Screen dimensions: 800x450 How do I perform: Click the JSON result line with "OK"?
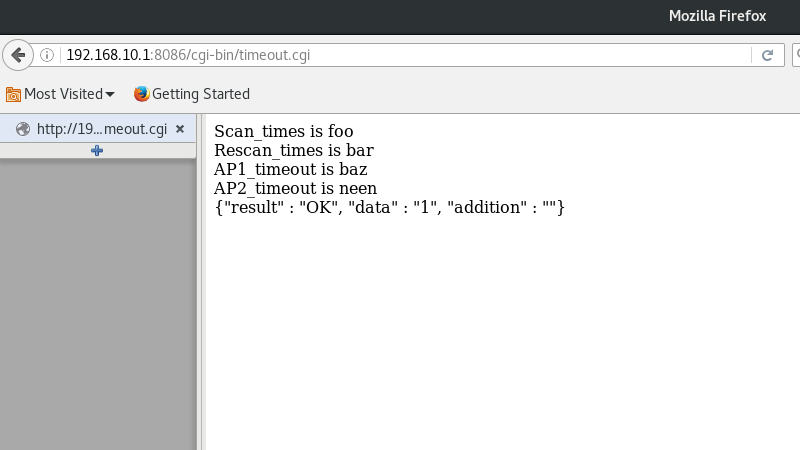(389, 207)
